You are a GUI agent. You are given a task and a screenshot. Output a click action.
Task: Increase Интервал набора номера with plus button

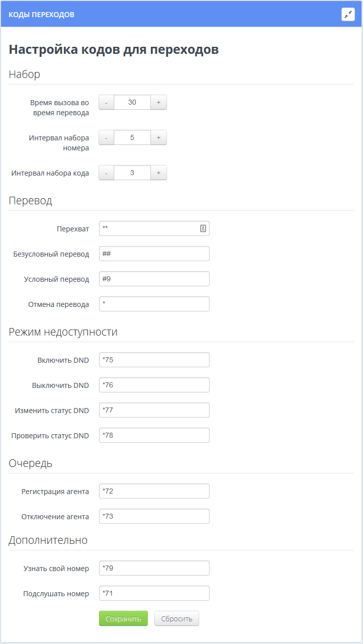coord(158,137)
